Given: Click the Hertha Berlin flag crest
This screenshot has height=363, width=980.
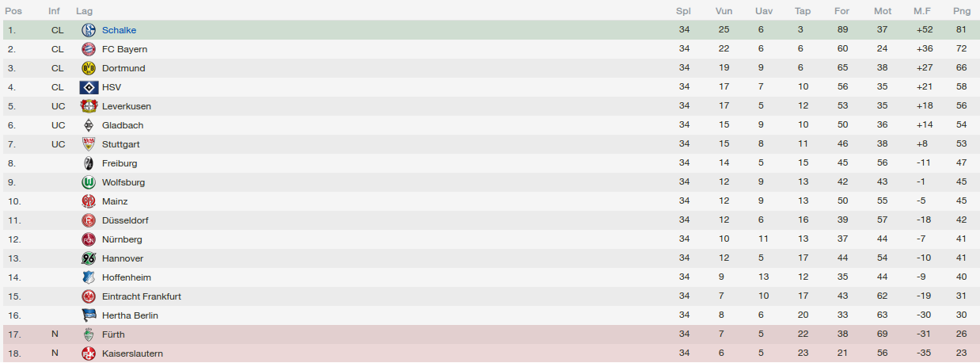Looking at the screenshot, I should [89, 315].
